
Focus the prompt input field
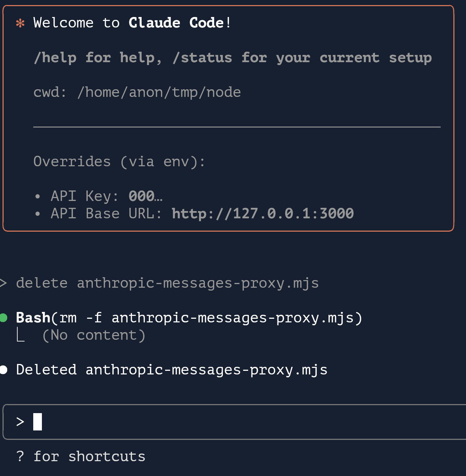point(234,422)
